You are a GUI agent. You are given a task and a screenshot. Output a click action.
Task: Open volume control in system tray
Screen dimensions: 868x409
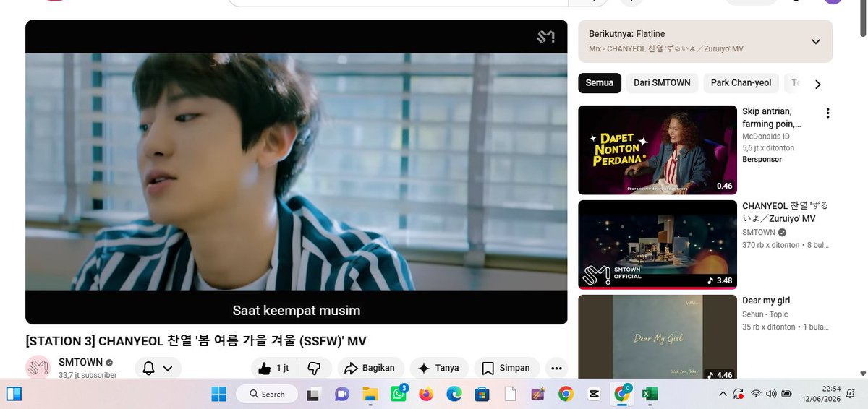771,394
